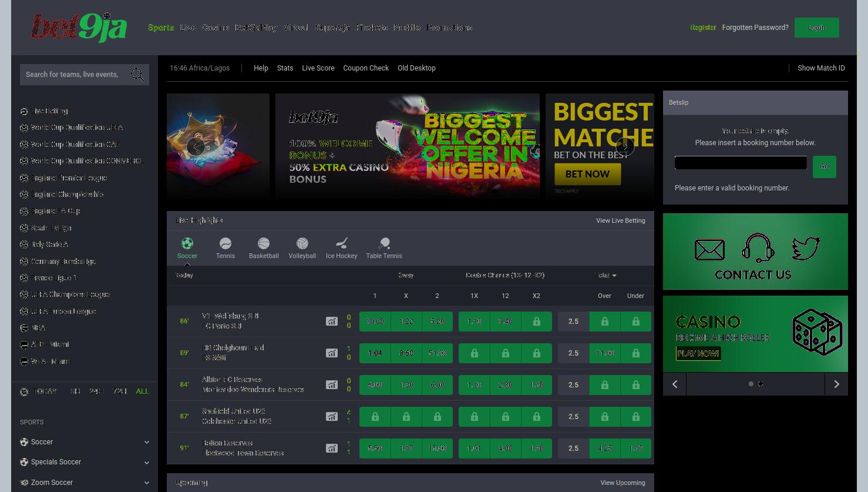Open Casino in top navigation

point(216,28)
